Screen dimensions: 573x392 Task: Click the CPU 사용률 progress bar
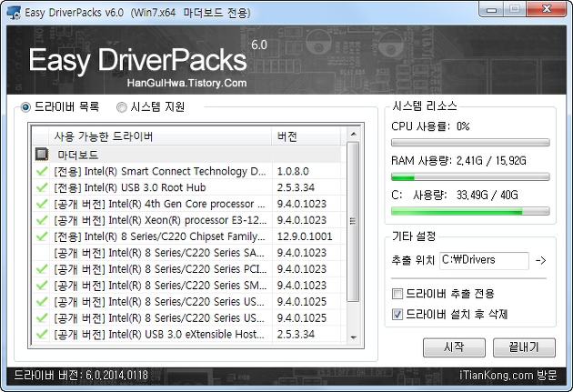[470, 142]
